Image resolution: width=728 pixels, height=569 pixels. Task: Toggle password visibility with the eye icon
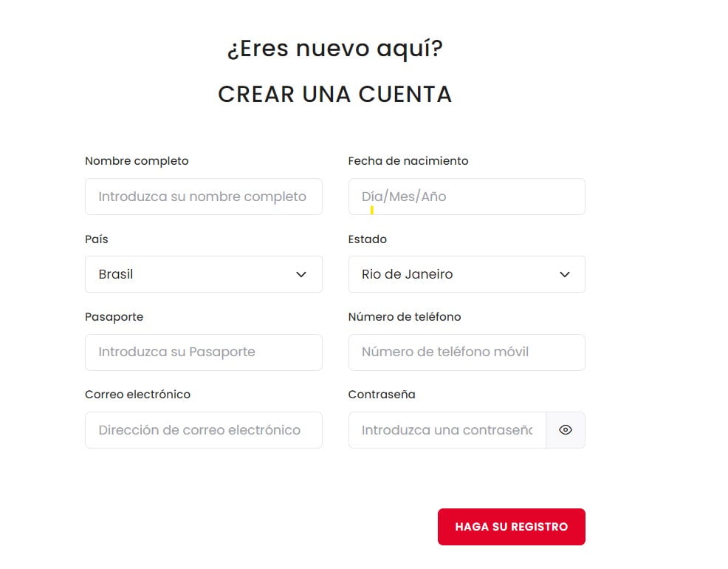click(566, 430)
